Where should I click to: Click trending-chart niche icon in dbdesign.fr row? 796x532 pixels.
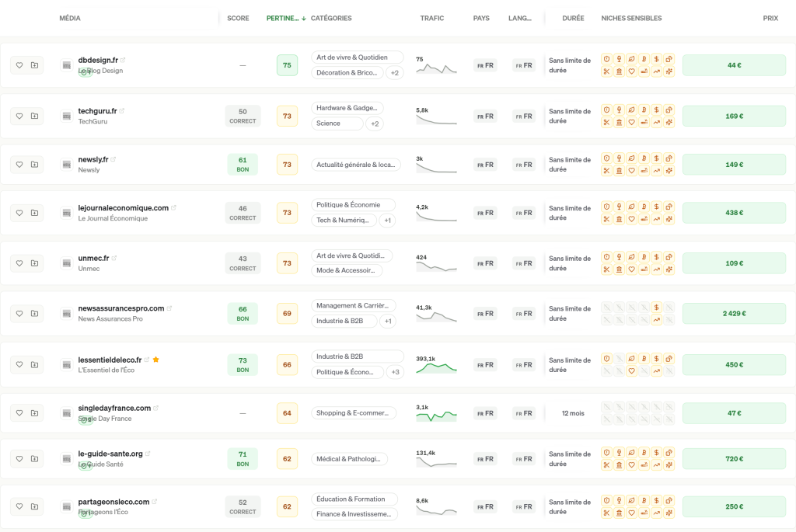656,71
